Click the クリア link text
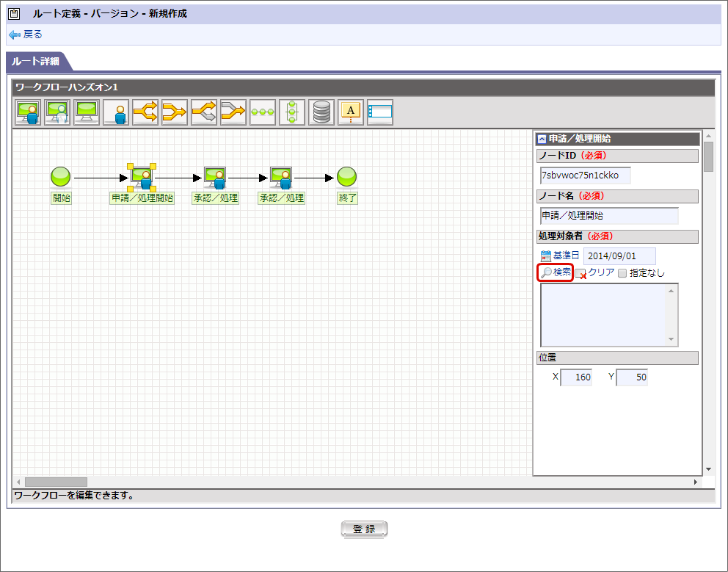The height and width of the screenshot is (572, 728). click(x=601, y=272)
